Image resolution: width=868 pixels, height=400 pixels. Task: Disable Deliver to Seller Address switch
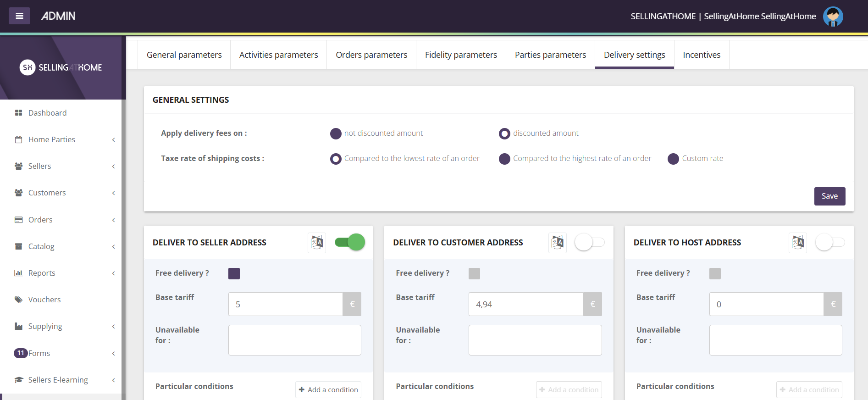(x=350, y=242)
